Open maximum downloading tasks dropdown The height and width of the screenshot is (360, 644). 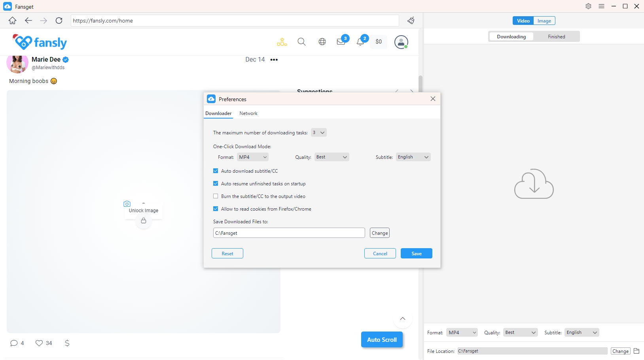click(x=318, y=133)
